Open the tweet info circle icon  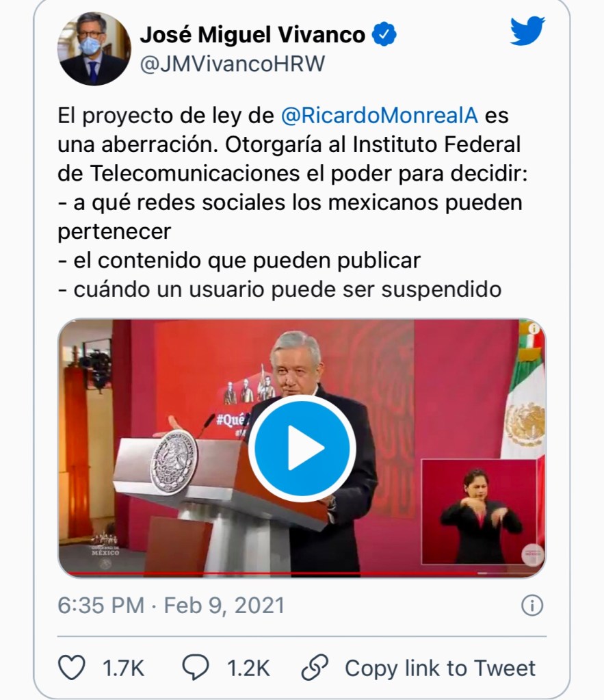point(531,606)
